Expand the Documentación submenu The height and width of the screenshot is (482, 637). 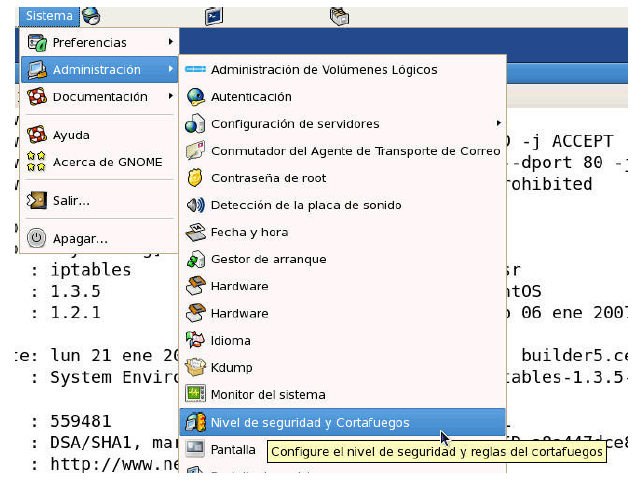(98, 97)
